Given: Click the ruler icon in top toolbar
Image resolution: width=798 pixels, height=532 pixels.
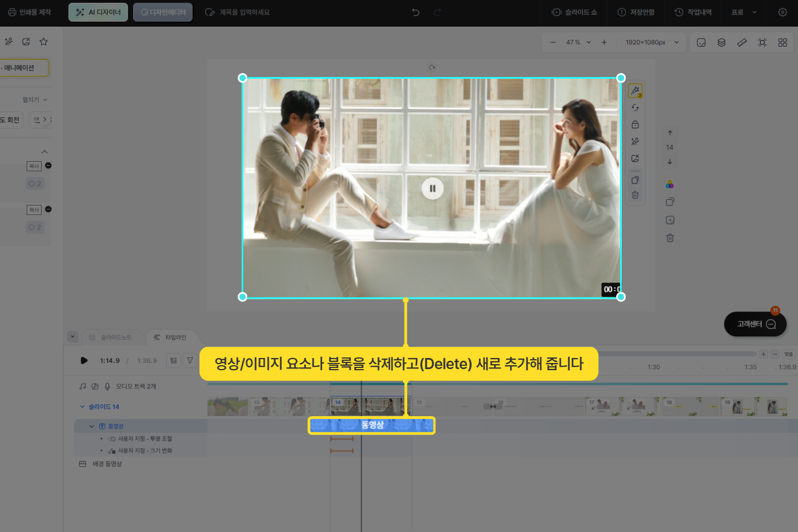Looking at the screenshot, I should [x=742, y=43].
